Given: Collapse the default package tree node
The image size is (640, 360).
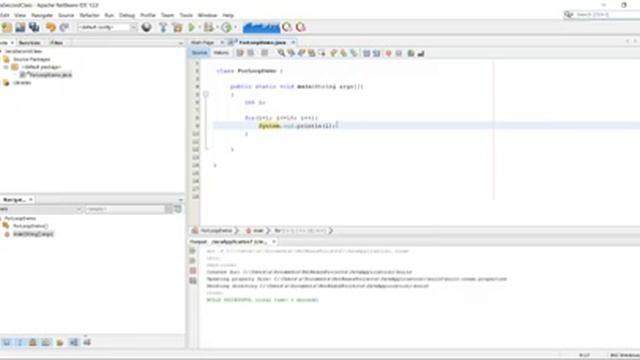Looking at the screenshot, I should pyautogui.click(x=6, y=67).
